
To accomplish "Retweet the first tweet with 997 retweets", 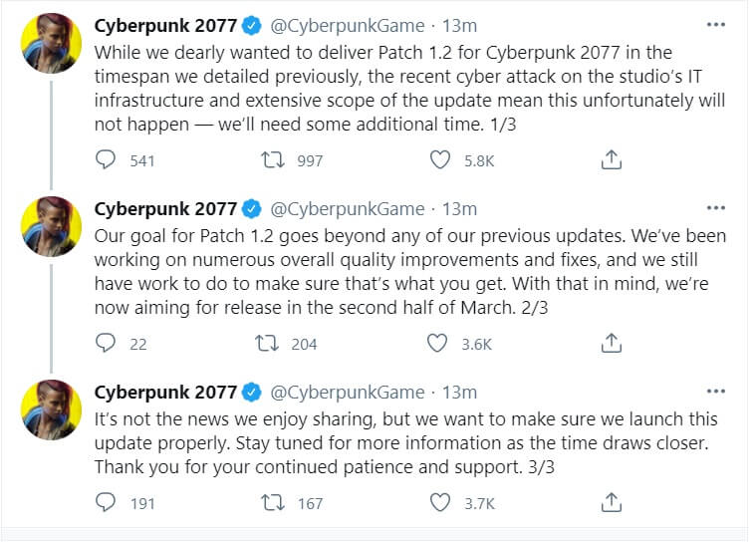I will [x=269, y=159].
